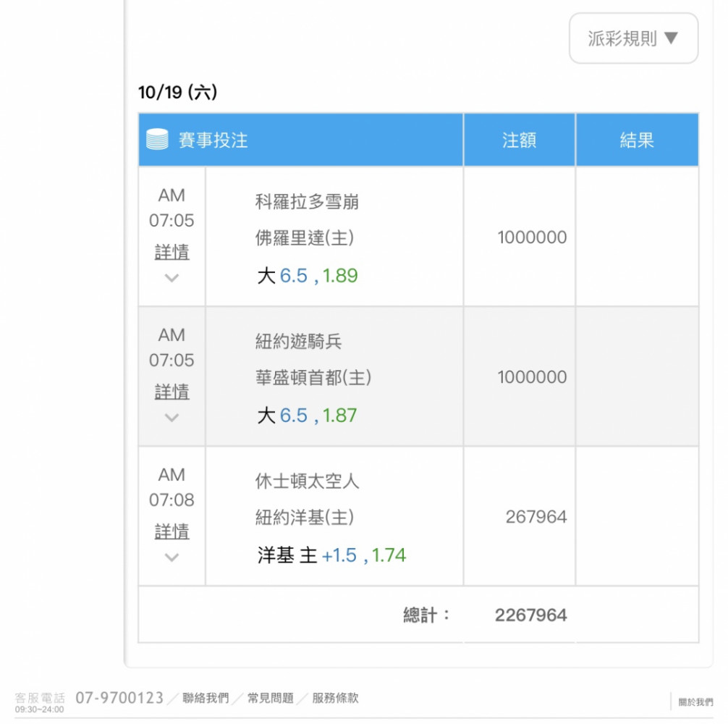Screen dimensions: 728x724
Task: Click the 總計 label
Action: (x=426, y=615)
